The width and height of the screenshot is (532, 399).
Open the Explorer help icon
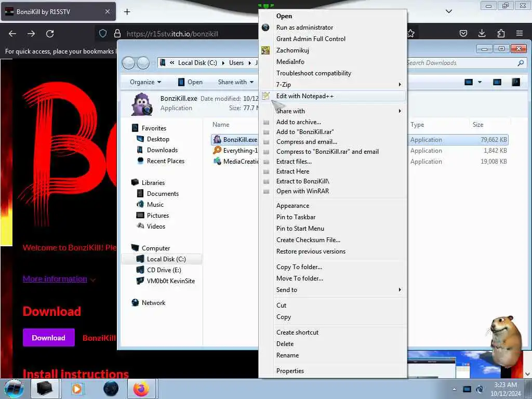tap(516, 82)
